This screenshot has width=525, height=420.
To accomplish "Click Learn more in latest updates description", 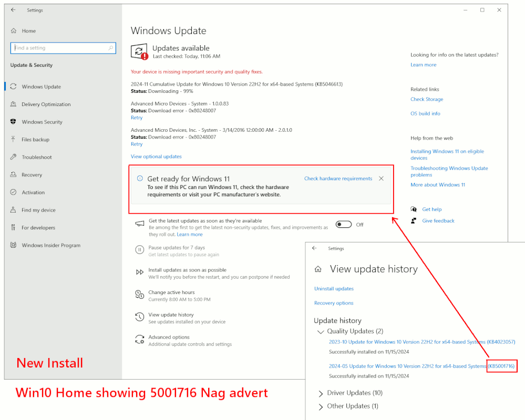I will pyautogui.click(x=190, y=234).
